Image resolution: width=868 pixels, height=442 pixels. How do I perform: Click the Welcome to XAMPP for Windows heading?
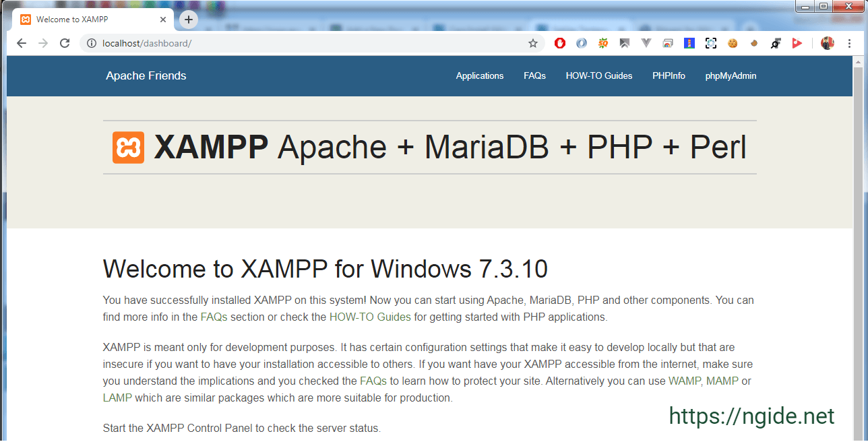pos(325,269)
